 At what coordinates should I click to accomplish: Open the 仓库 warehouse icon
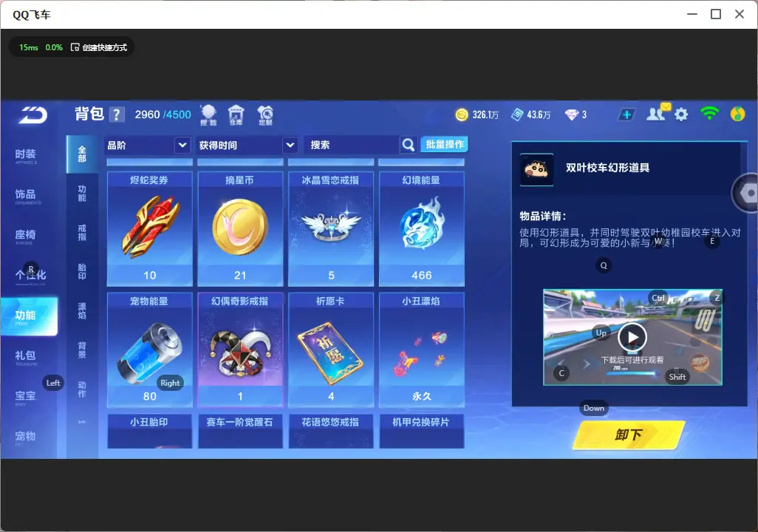pos(236,115)
